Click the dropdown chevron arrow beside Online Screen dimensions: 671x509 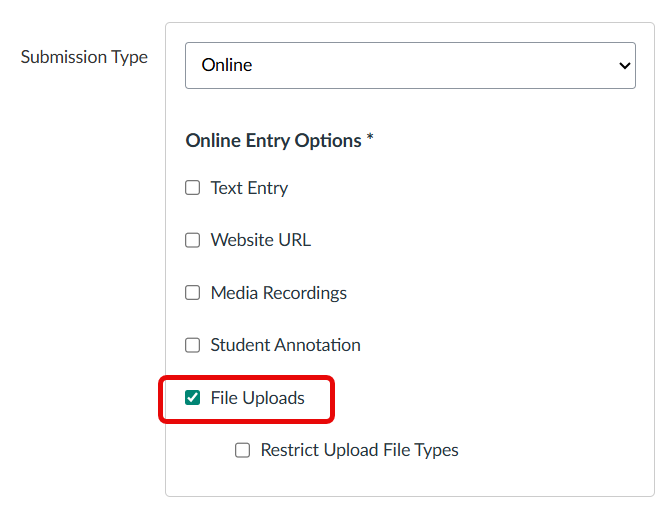click(625, 66)
